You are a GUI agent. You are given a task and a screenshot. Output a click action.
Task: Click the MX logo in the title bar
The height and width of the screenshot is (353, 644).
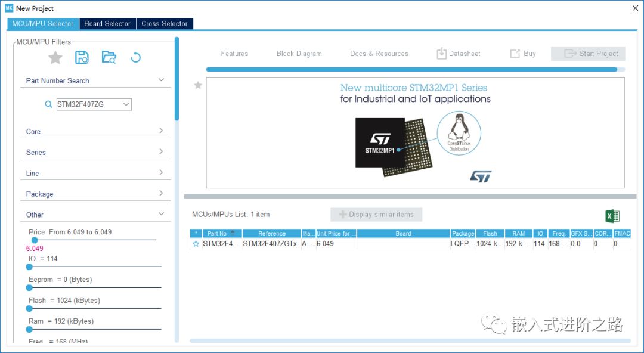[9, 8]
